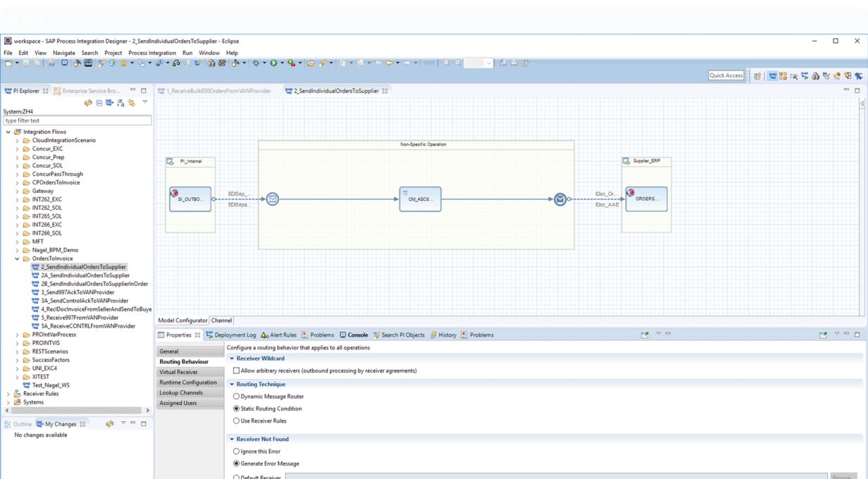868x479 pixels.
Task: Click the second Message Interface icon in the diagram
Action: [x=559, y=199]
